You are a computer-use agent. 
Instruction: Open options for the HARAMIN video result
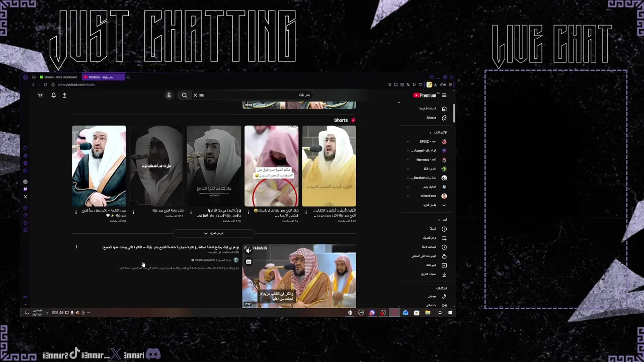pos(76,247)
